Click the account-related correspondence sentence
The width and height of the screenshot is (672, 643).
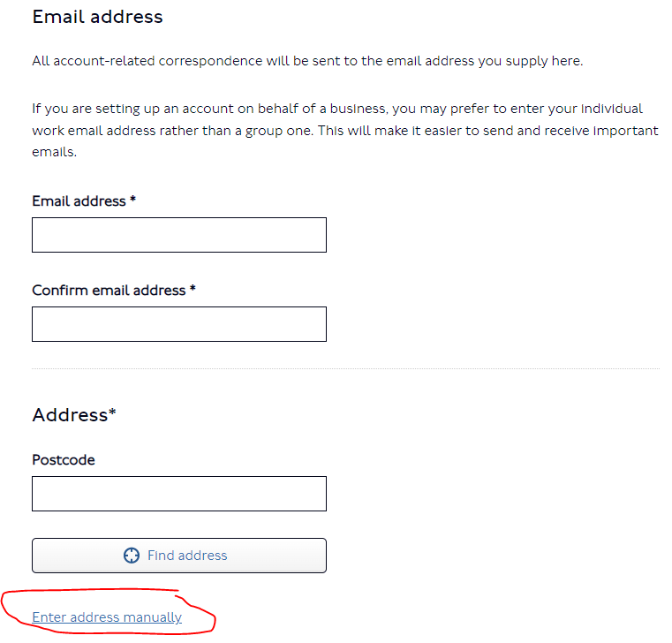pos(307,61)
